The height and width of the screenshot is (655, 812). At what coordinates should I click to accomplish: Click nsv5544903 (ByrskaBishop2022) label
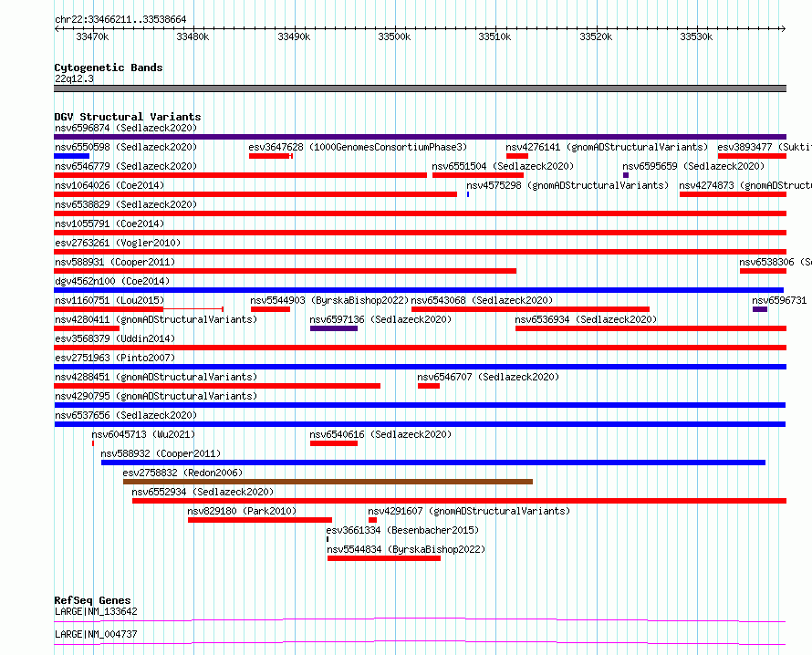329,300
